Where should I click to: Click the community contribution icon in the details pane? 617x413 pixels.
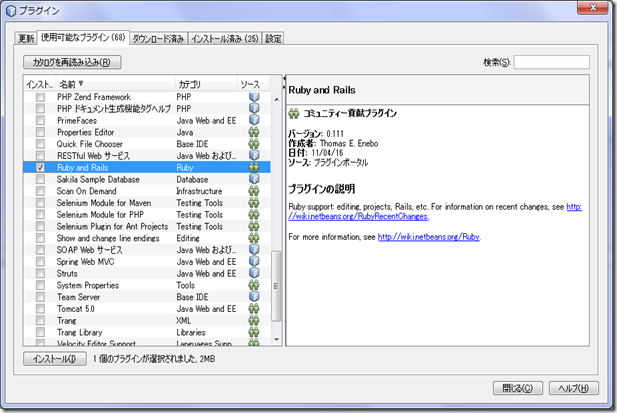coord(294,114)
